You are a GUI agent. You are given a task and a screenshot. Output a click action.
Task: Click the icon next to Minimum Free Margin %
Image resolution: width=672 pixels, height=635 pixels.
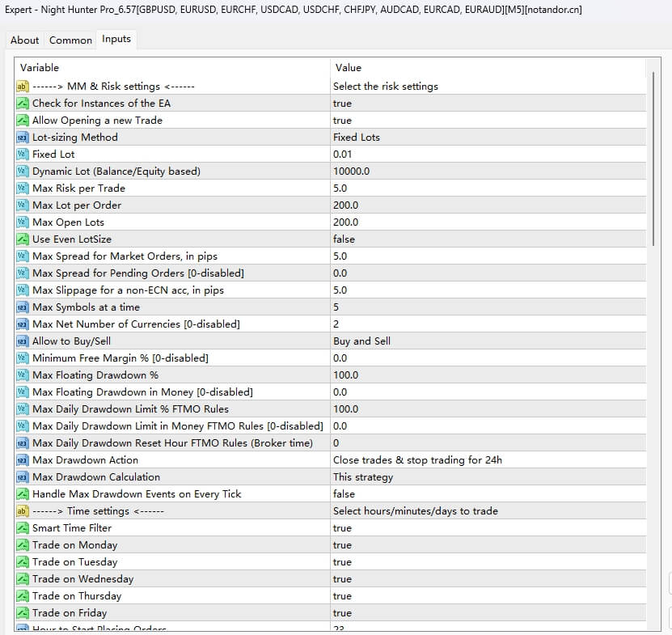(x=23, y=358)
